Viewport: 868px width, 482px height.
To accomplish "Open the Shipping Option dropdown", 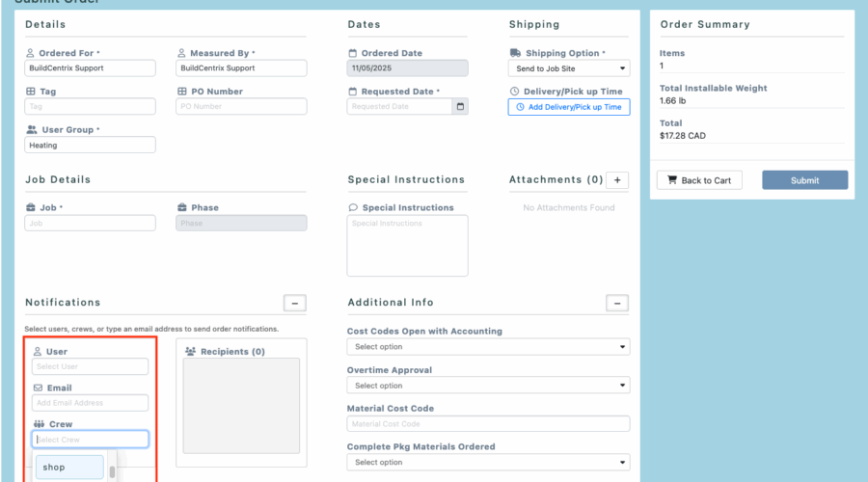I will [x=568, y=68].
